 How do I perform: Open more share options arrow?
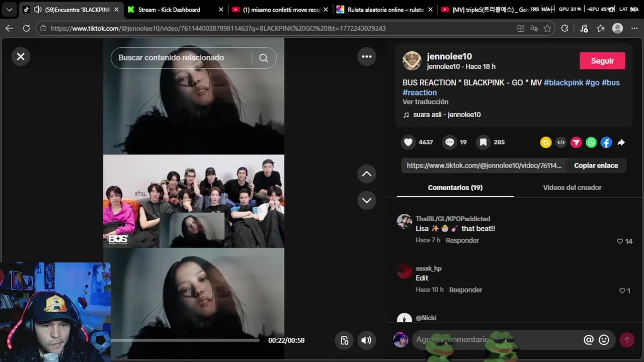[x=621, y=142]
